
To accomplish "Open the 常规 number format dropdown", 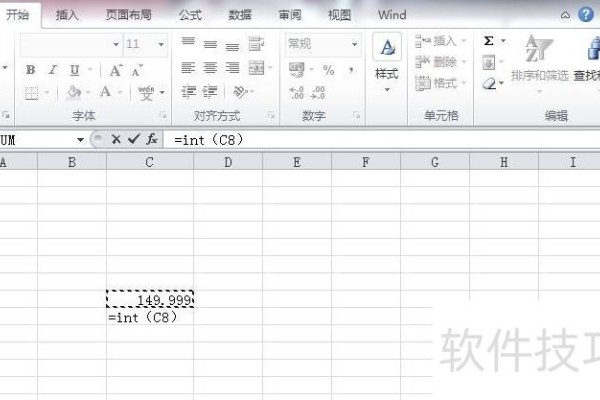I will point(355,44).
